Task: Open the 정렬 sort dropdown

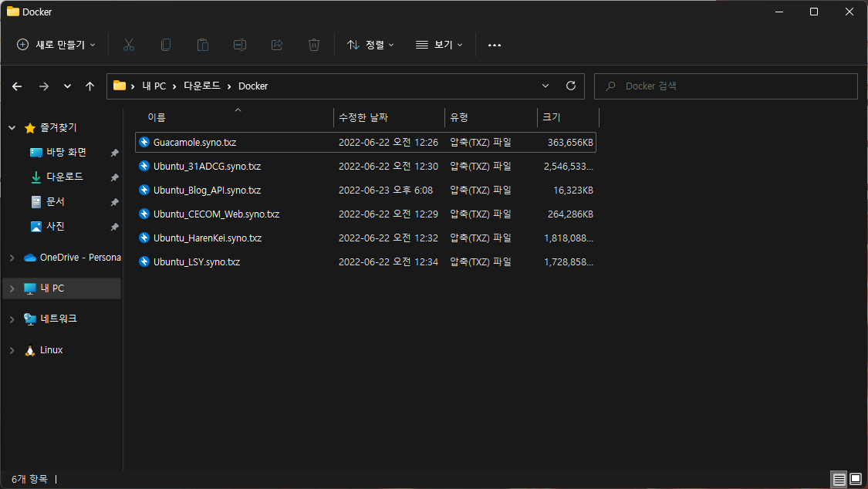Action: pyautogui.click(x=370, y=45)
